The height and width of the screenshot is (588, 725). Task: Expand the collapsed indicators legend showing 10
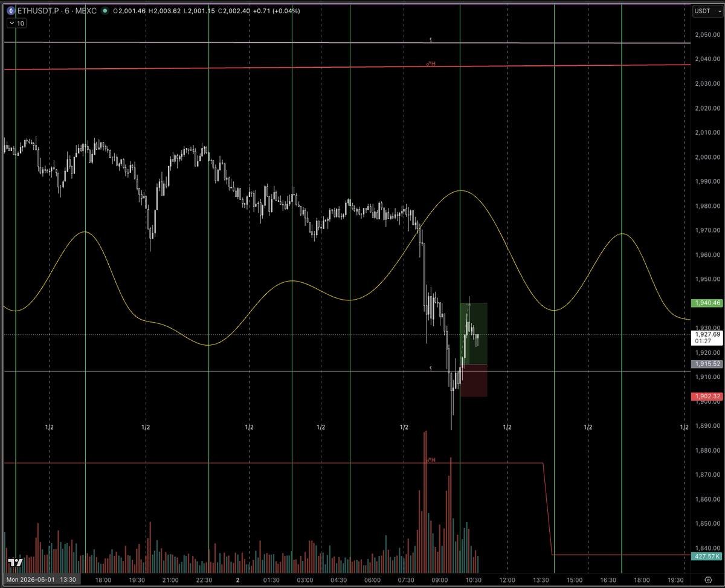click(x=16, y=23)
